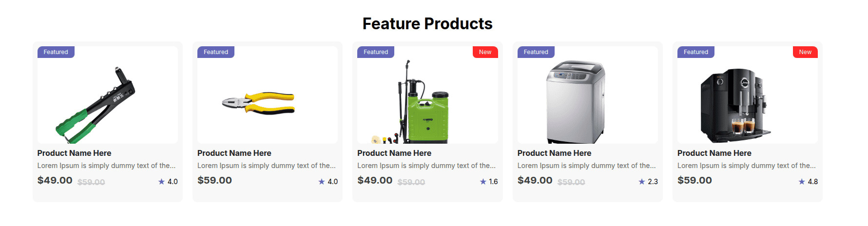The height and width of the screenshot is (226, 868).
Task: Click the Lorem Ipsum description under the washing machine
Action: (x=586, y=166)
